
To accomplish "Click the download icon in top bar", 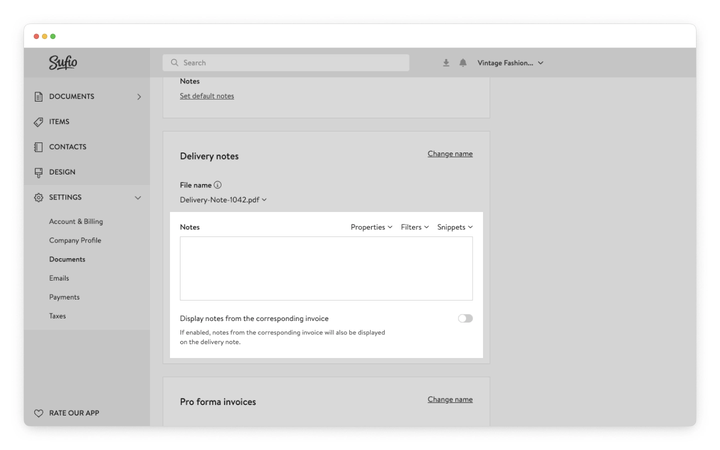I will click(446, 63).
